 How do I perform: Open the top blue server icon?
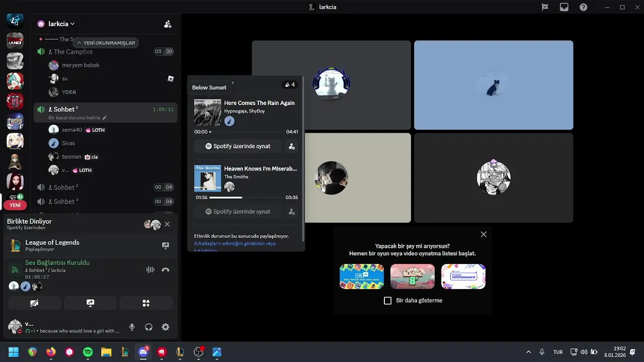tap(15, 20)
